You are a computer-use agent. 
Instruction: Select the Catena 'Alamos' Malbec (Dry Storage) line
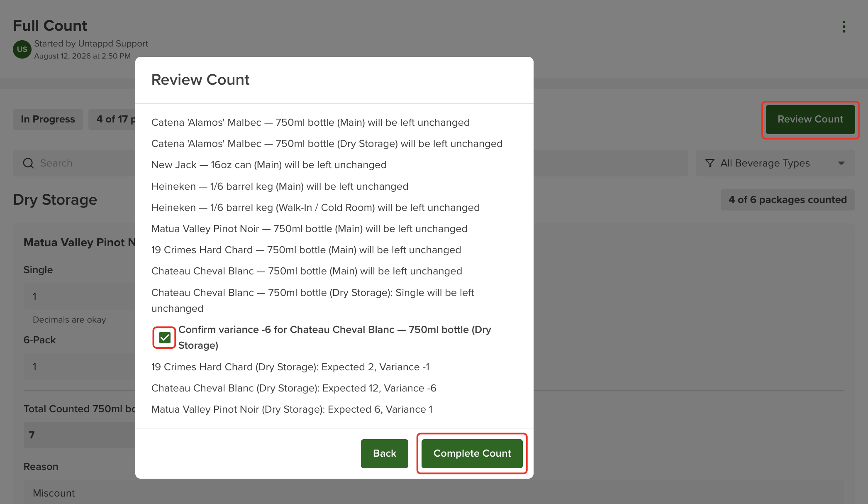(327, 144)
